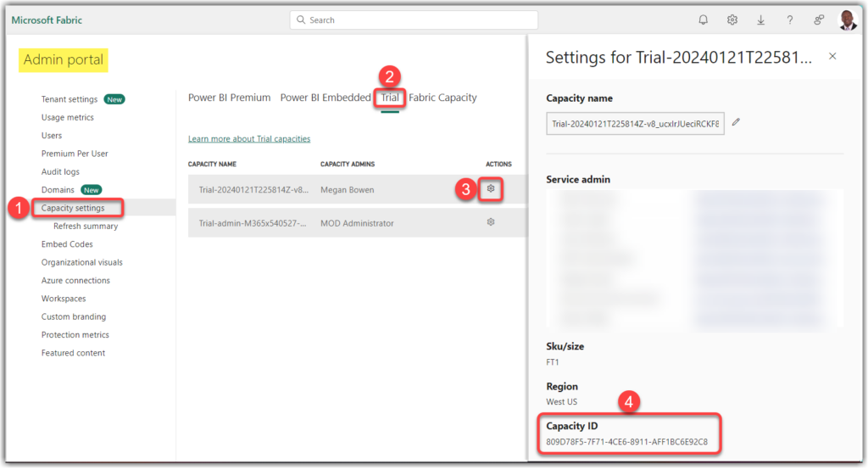This screenshot has height=470, width=868.
Task: Open Learn more about Trial capacities link
Action: coord(249,138)
